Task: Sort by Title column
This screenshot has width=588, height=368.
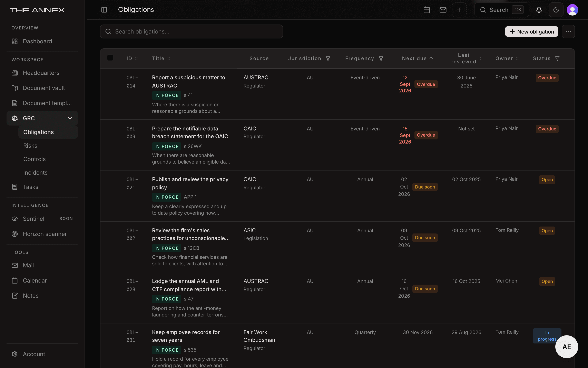Action: (x=161, y=58)
